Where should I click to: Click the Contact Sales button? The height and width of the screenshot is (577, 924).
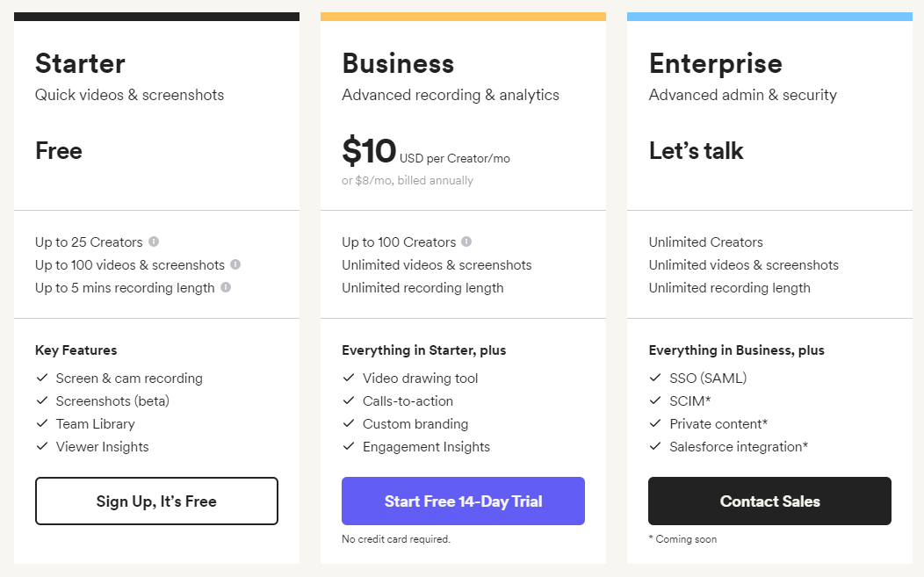[x=769, y=501]
